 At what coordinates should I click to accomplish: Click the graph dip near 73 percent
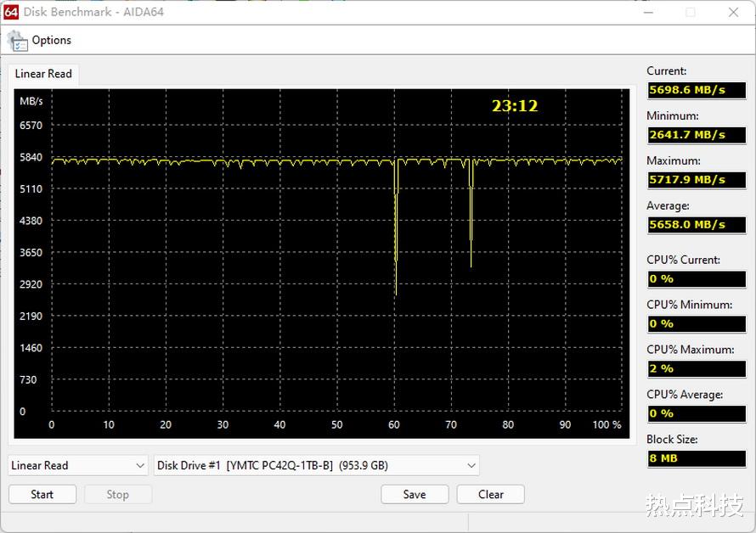click(x=471, y=213)
